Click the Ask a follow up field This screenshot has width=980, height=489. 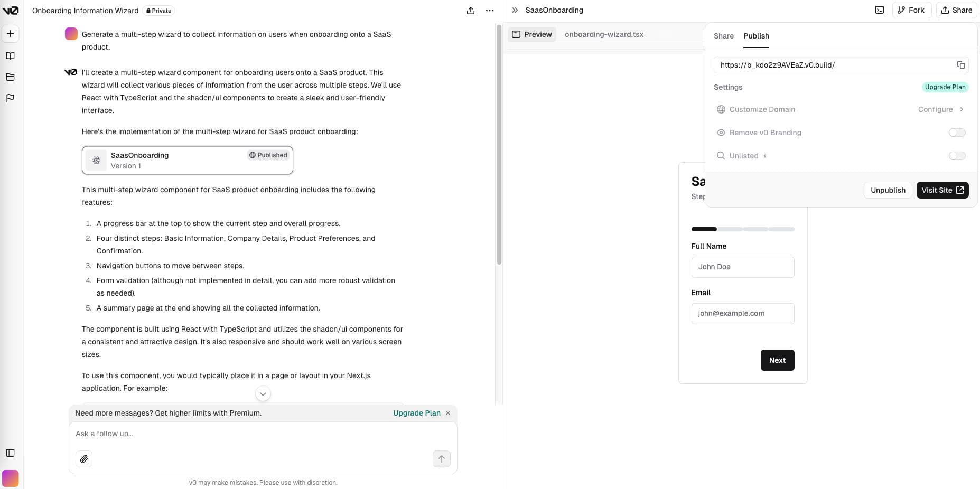[254, 434]
